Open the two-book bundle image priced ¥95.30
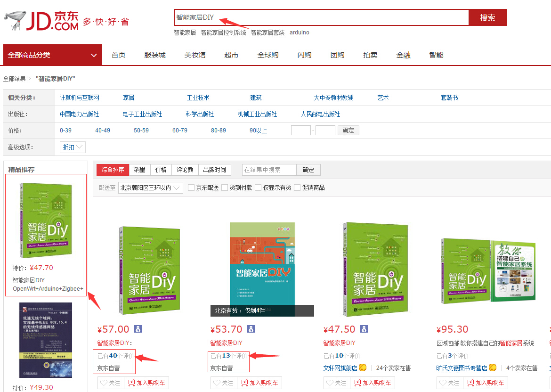Viewport: 551px width, 392px height. tap(488, 271)
